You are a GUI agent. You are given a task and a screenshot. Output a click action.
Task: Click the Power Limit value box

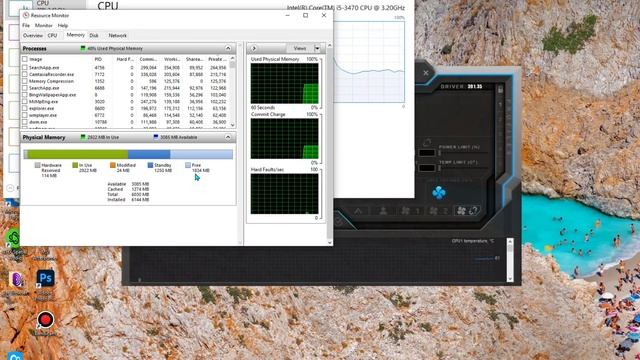427,153
